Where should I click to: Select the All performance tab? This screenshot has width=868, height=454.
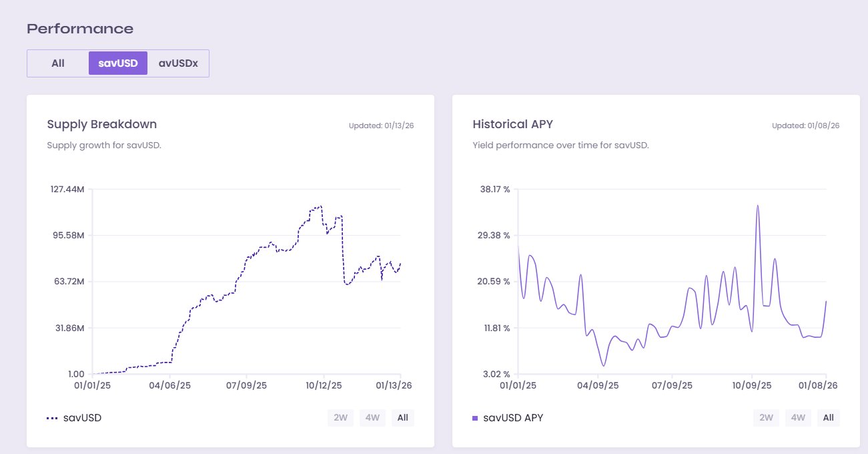[58, 63]
